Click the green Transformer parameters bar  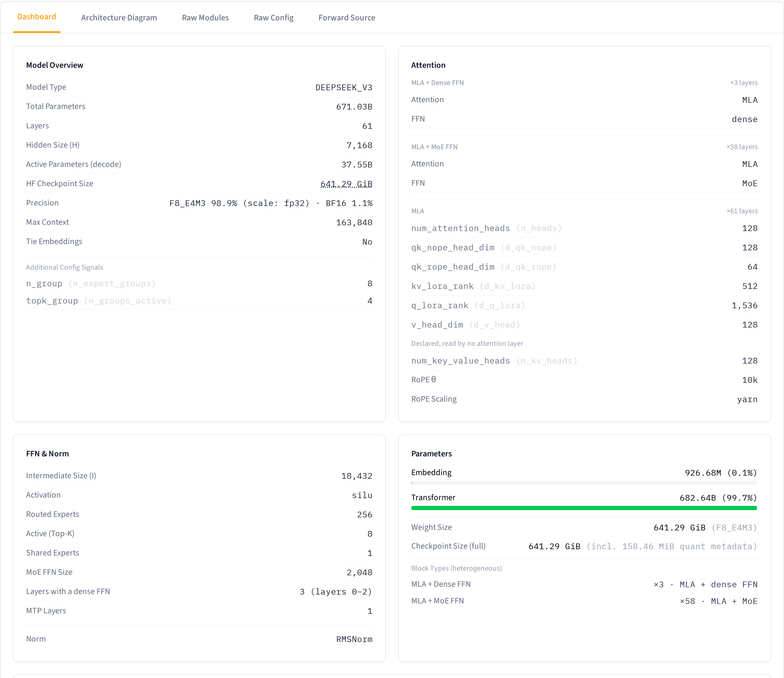click(584, 508)
